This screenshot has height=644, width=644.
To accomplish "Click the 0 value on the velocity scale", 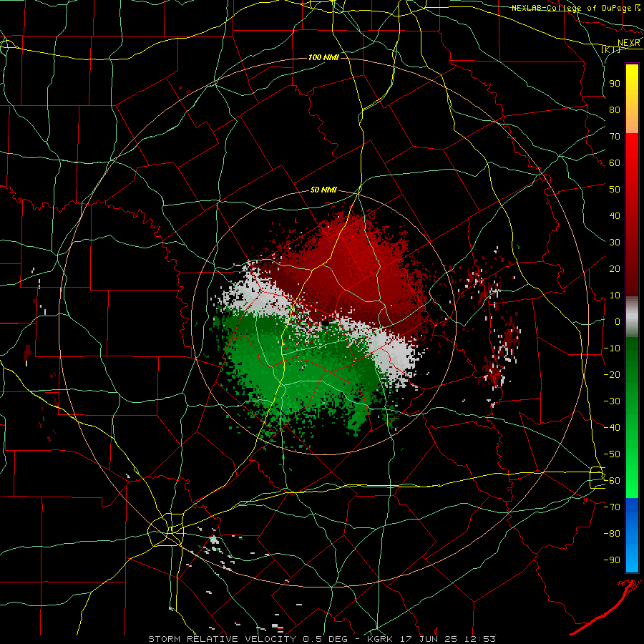I will point(618,321).
